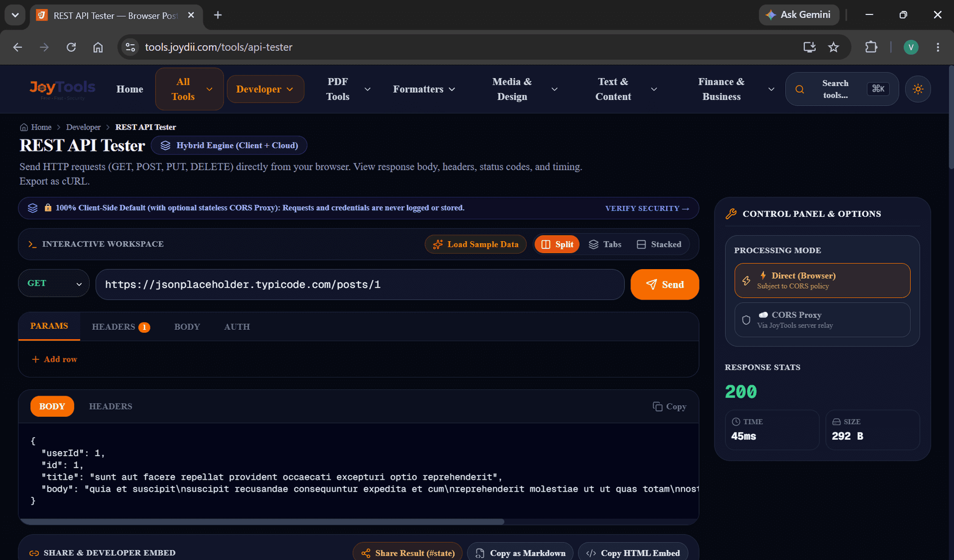Go to Home in the navigation bar
This screenshot has height=560, width=954.
[x=130, y=89]
